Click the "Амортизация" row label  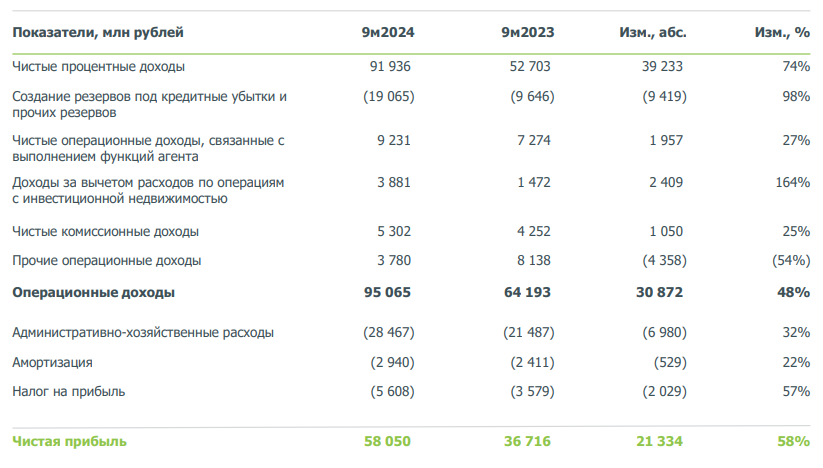pos(52,362)
